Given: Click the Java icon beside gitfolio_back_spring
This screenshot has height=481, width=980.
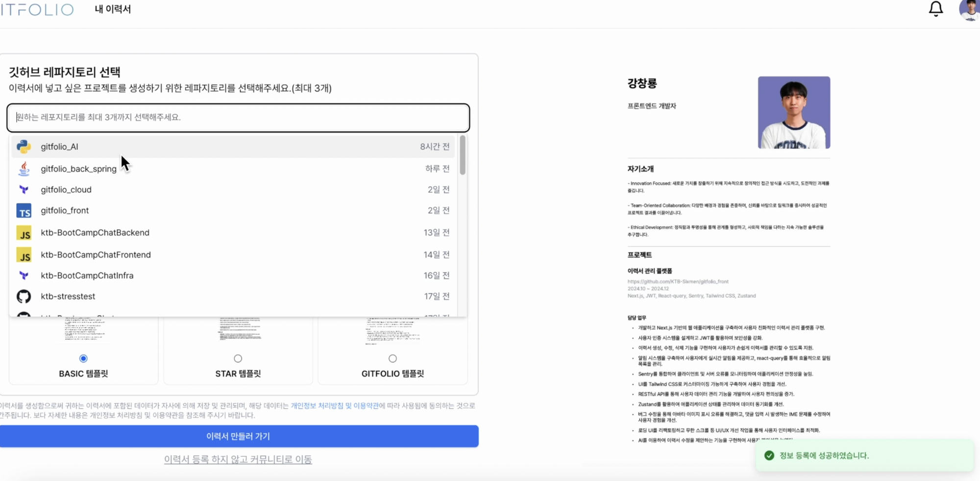Looking at the screenshot, I should 24,169.
